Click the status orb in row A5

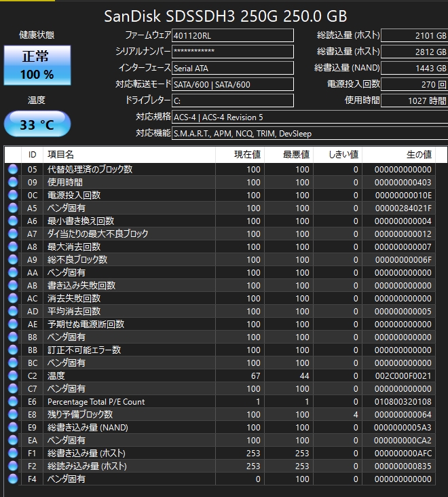[x=13, y=208]
